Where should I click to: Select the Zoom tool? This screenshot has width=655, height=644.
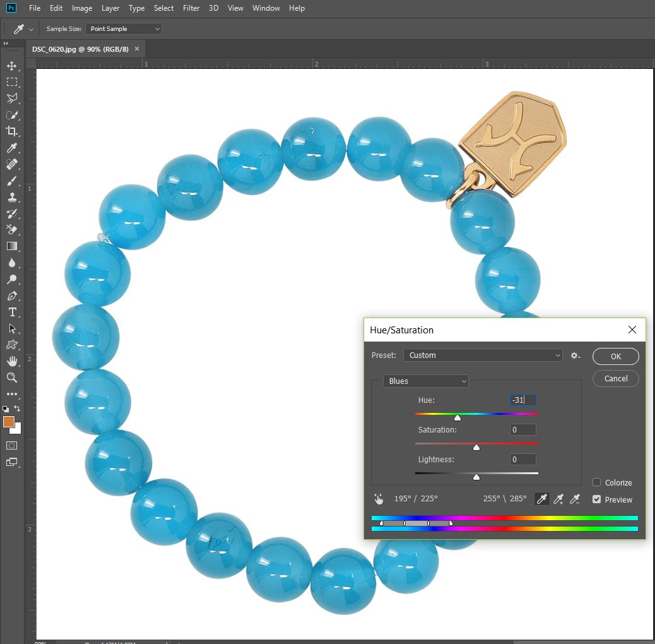pyautogui.click(x=12, y=378)
